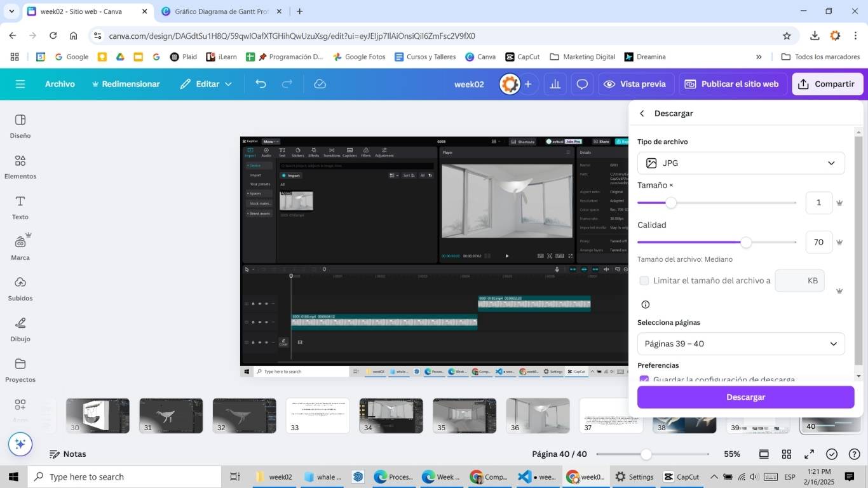The width and height of the screenshot is (868, 488).
Task: Open the comments speech-bubble icon
Action: 582,84
